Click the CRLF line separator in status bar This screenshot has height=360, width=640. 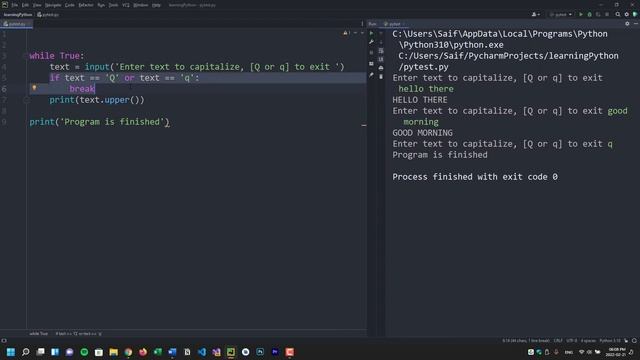[558, 340]
